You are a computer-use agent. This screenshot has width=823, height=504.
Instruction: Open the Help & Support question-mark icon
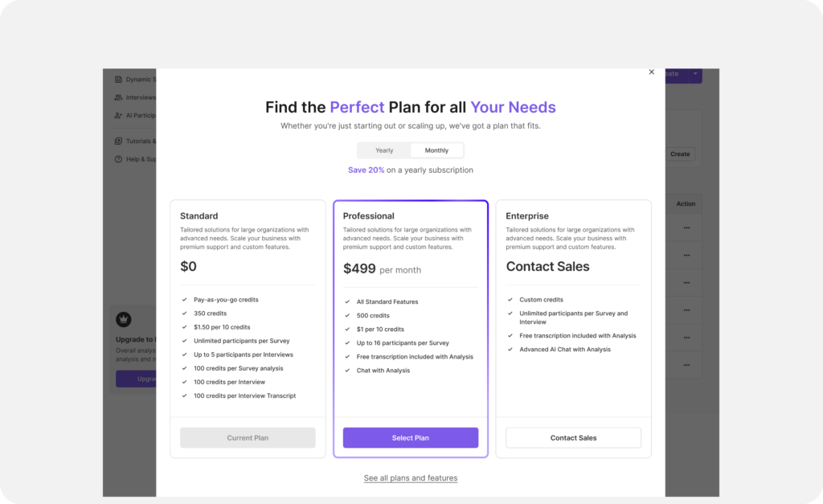119,159
